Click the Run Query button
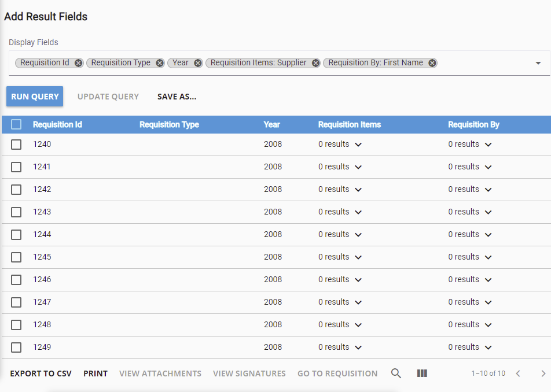551x392 pixels. 35,96
